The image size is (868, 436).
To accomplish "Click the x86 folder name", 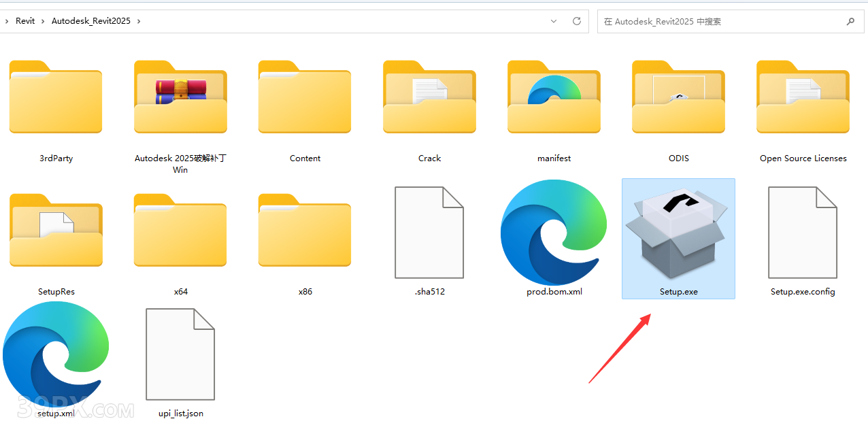I will (x=305, y=292).
